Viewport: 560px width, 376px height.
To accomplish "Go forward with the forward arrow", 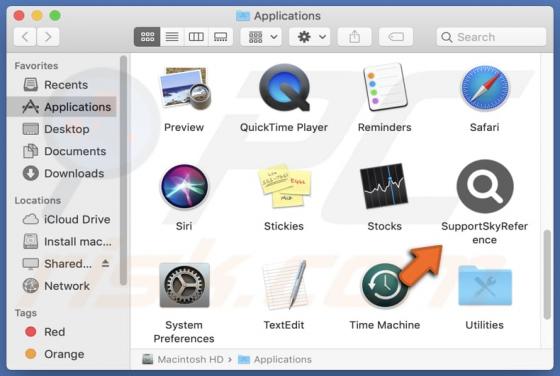I will (48, 37).
